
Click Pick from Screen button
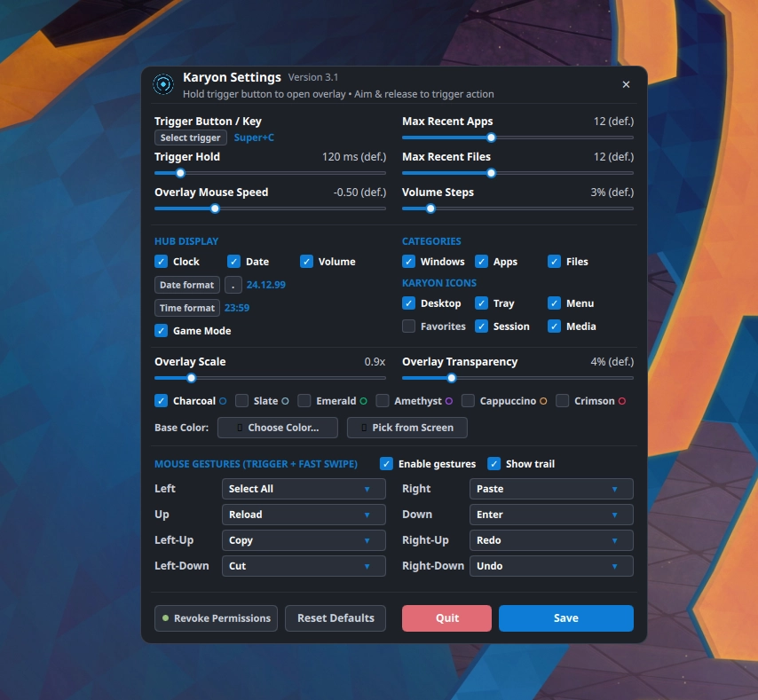(407, 428)
